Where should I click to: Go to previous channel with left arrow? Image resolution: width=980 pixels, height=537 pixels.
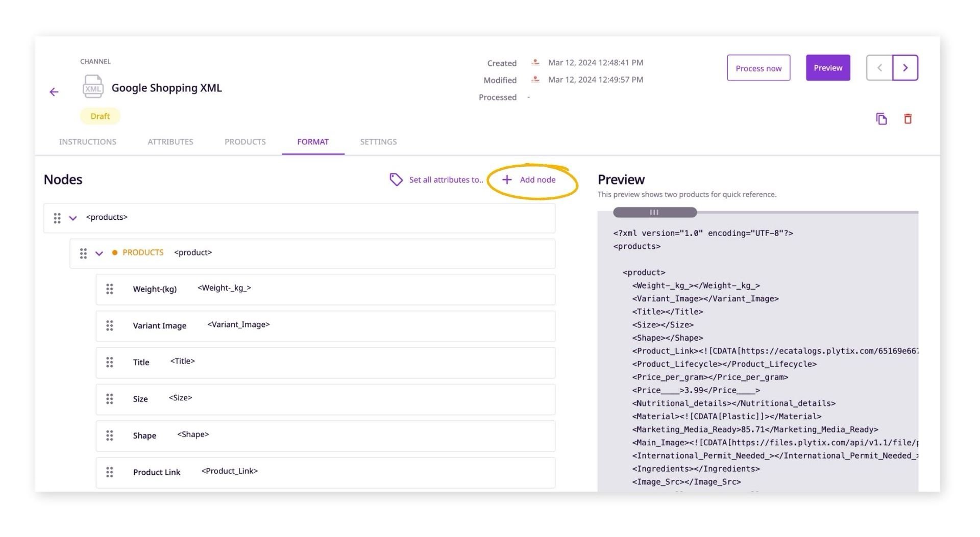tap(879, 68)
